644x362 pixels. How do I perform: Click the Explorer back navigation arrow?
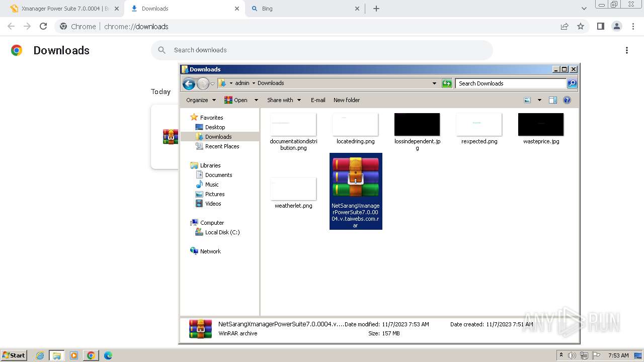[x=189, y=83]
